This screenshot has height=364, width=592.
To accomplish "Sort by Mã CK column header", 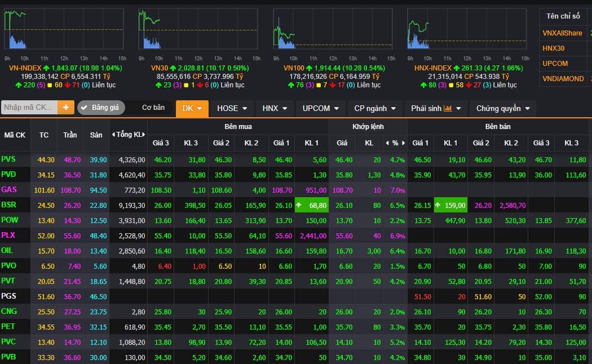I will coord(15,135).
